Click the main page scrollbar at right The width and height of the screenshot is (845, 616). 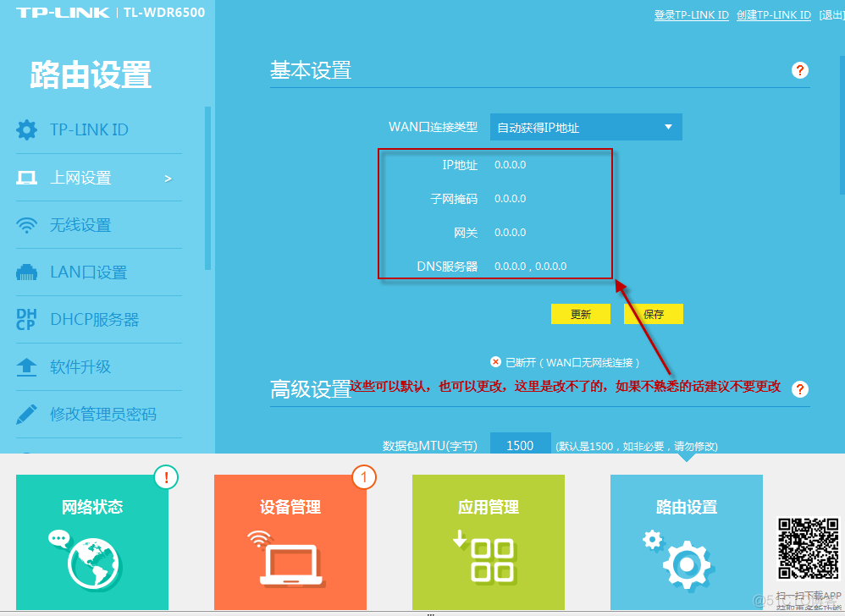[842, 125]
